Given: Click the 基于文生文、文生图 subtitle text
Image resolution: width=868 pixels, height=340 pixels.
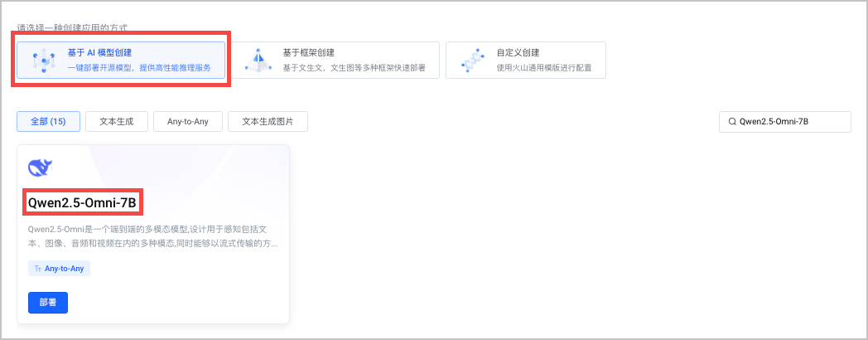Looking at the screenshot, I should (354, 68).
